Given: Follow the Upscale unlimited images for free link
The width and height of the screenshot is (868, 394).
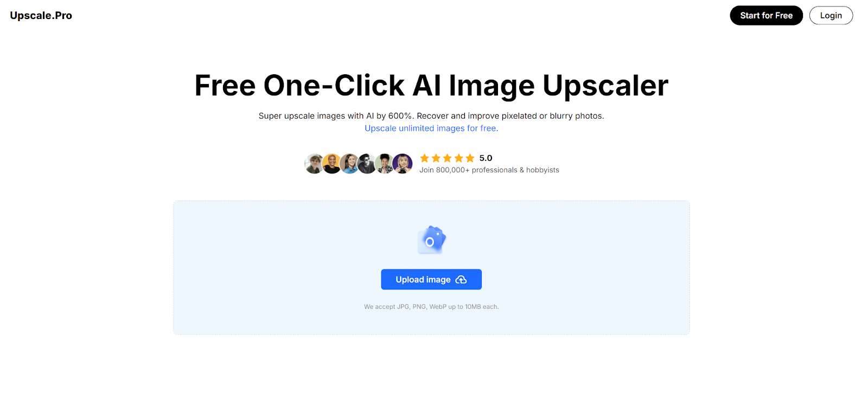Looking at the screenshot, I should [x=431, y=128].
